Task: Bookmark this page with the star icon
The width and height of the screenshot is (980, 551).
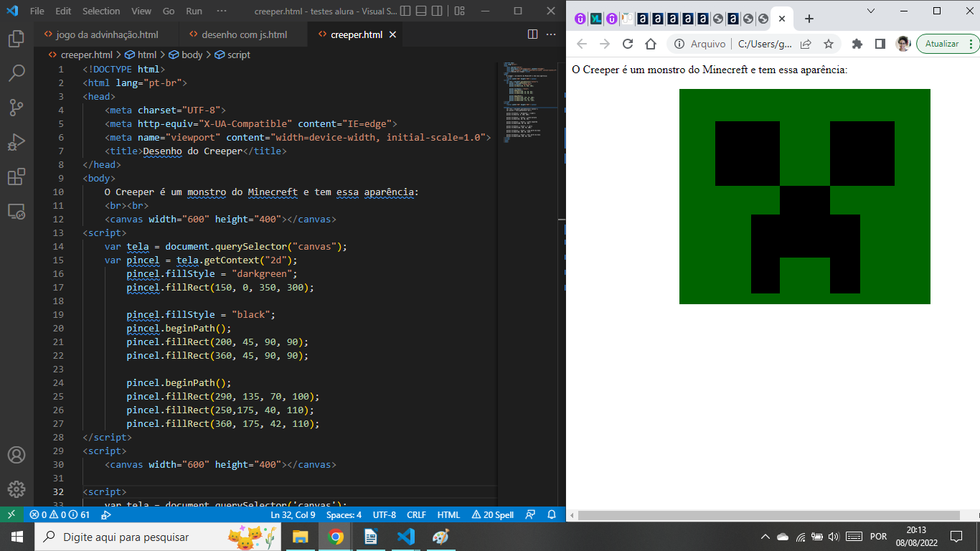Action: coord(829,44)
